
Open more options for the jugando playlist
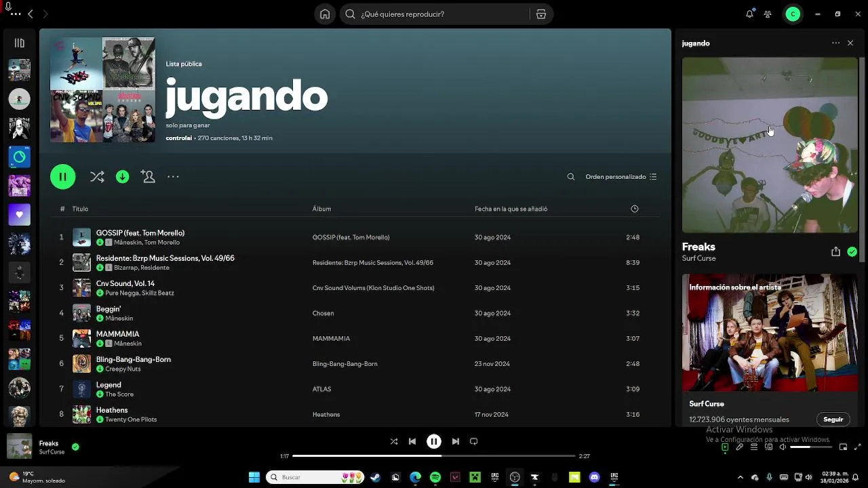[173, 177]
